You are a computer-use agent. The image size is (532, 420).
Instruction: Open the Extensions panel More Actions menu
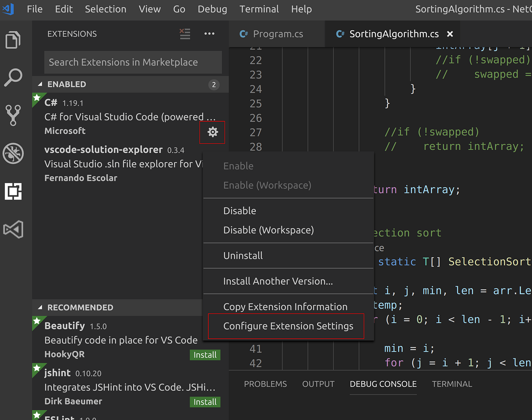(209, 34)
